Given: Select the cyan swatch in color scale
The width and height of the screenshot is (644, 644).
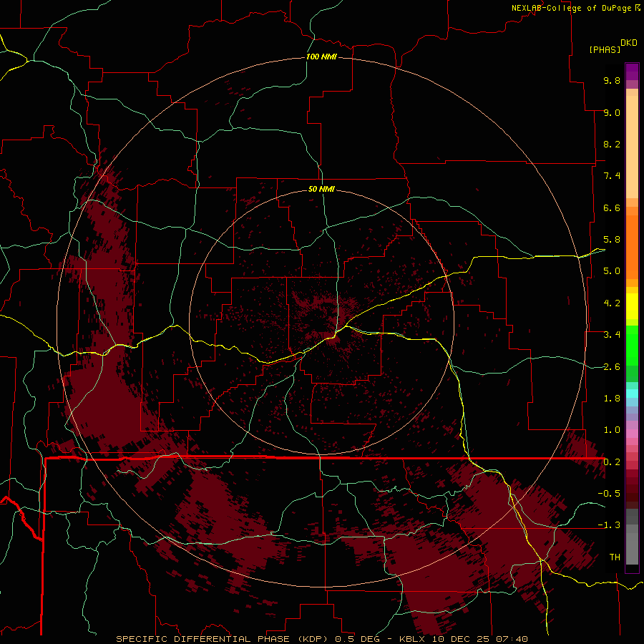Looking at the screenshot, I should click(x=632, y=394).
